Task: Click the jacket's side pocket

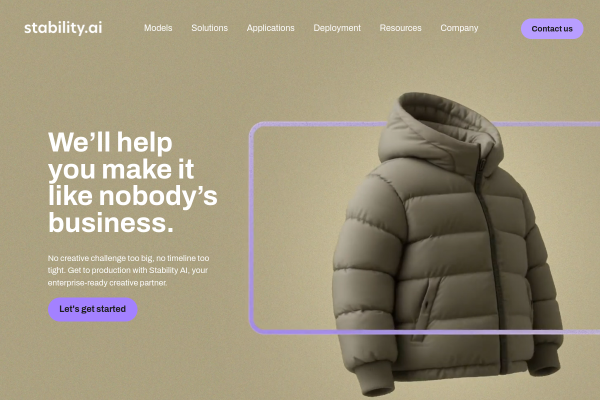Action: point(426,306)
